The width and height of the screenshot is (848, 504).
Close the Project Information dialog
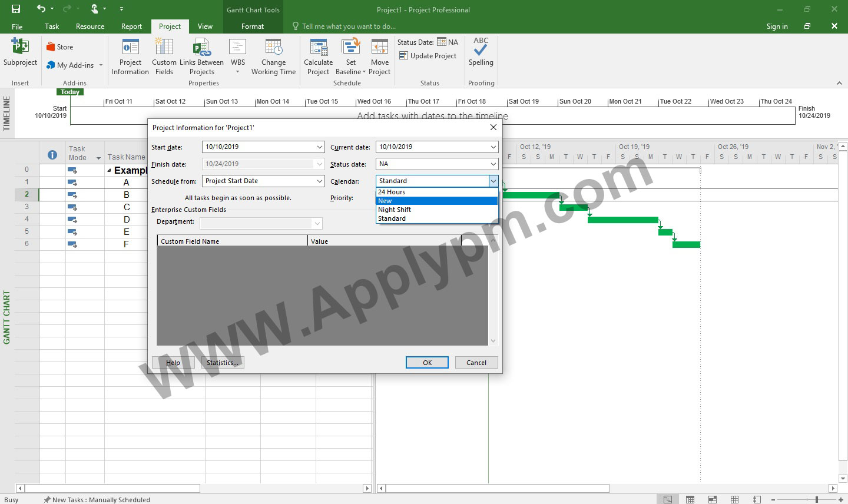point(493,127)
